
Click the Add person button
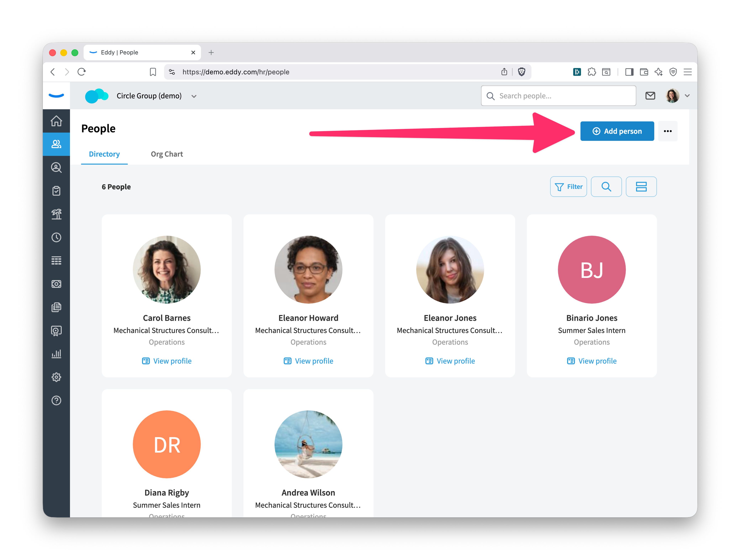(617, 131)
